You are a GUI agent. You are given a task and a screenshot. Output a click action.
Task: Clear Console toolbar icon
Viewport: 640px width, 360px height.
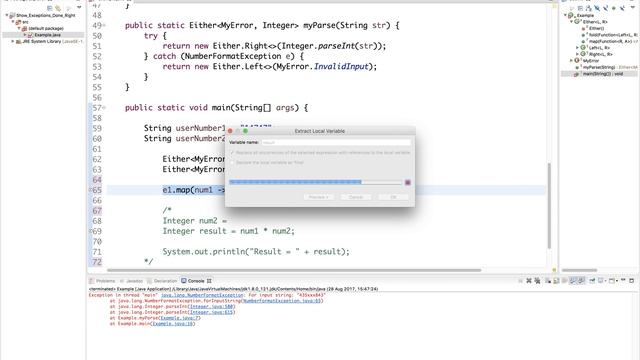tap(548, 281)
